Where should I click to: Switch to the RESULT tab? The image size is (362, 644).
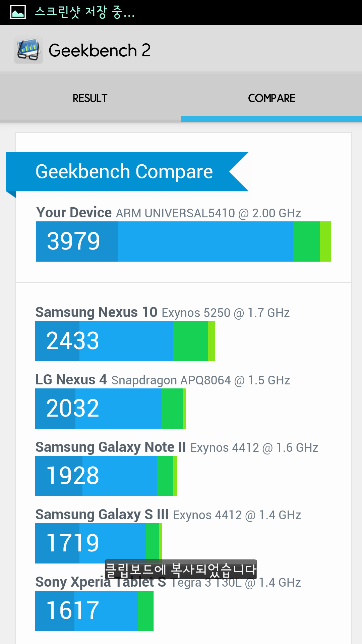(90, 98)
